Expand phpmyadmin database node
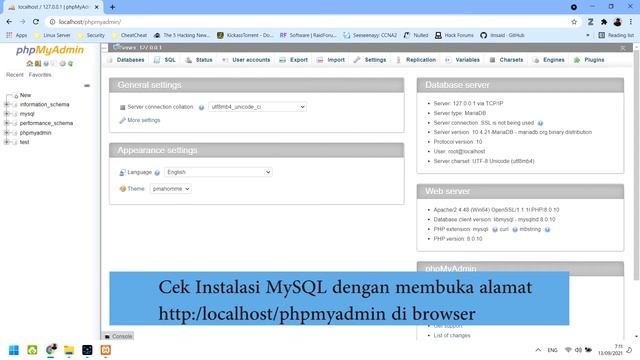 (6, 133)
